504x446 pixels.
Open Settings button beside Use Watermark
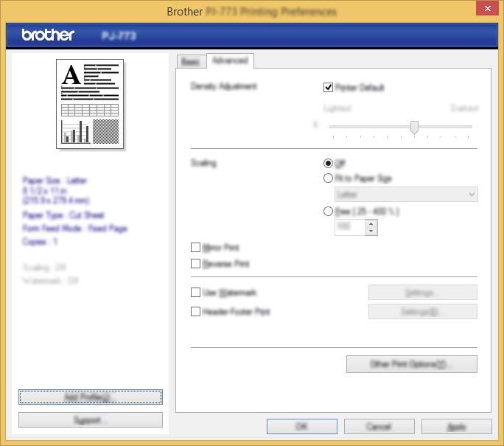point(423,292)
